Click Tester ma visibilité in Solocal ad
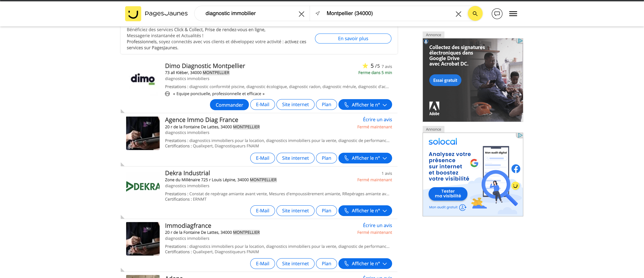The image size is (644, 278). (x=448, y=194)
